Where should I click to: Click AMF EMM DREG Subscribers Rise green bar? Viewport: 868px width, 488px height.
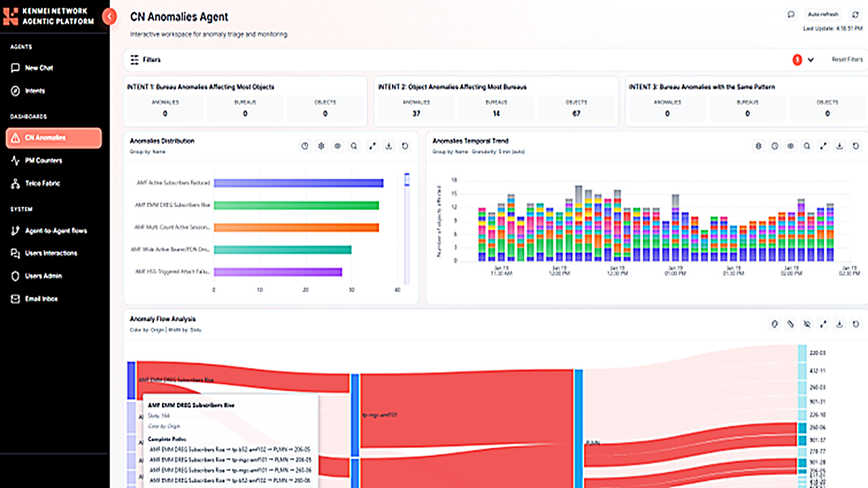(x=296, y=205)
